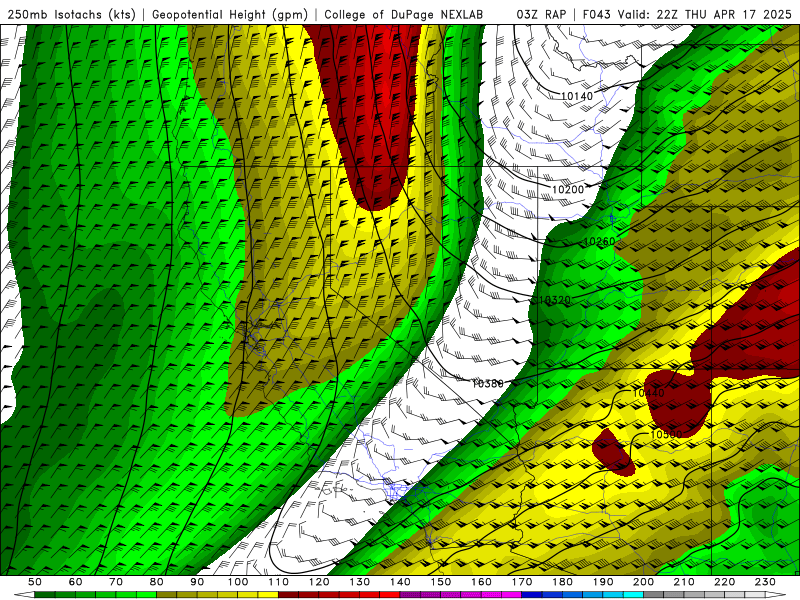Click the 210 value on the color scale
Image resolution: width=800 pixels, height=600 pixels.
pyautogui.click(x=684, y=582)
